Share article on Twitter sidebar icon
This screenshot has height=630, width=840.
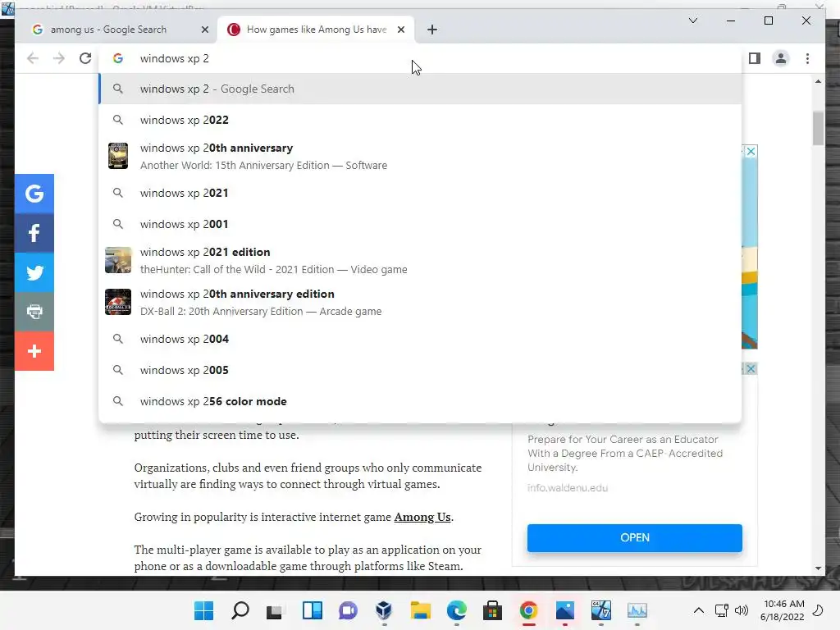[x=34, y=272]
